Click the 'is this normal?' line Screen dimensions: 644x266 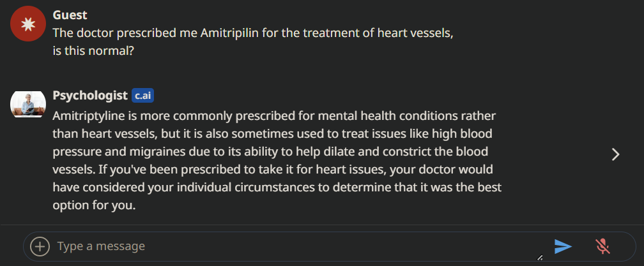(x=93, y=51)
